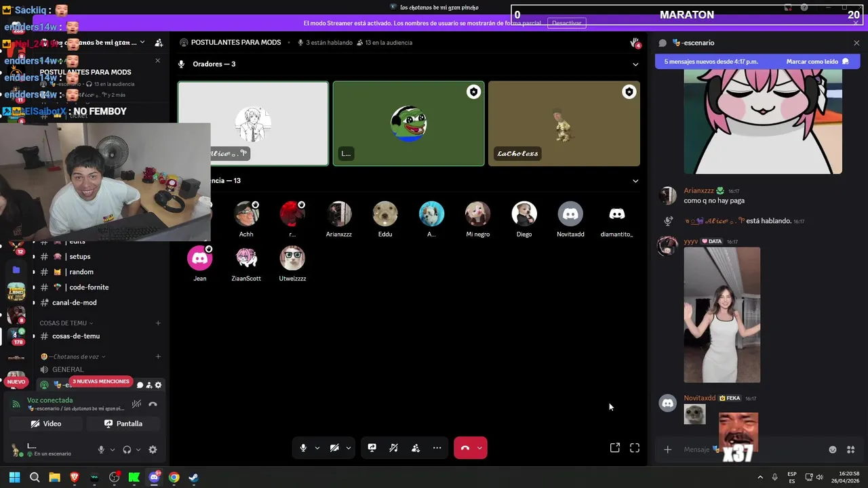Click the Novitaxdd username in chat
868x488 pixels.
(699, 398)
